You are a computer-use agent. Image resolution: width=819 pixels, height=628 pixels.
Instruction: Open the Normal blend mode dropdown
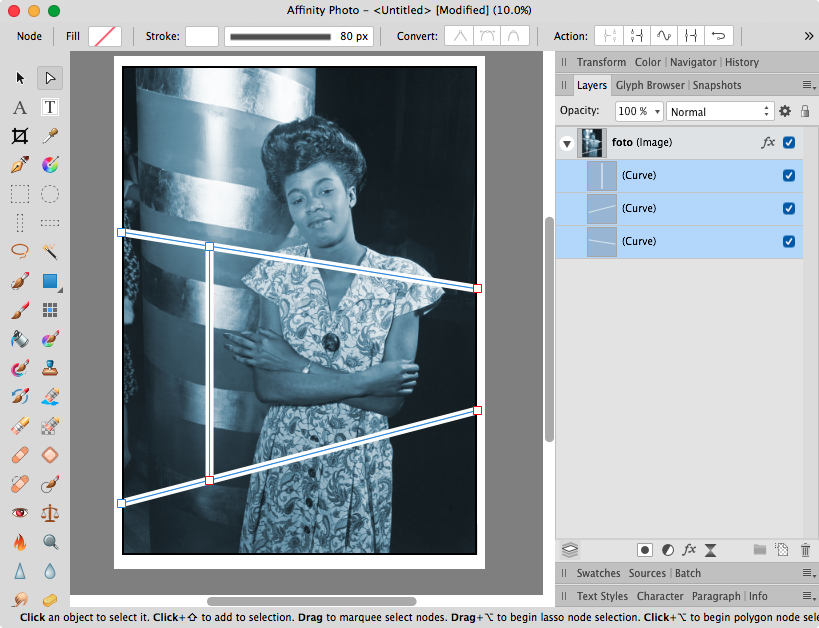click(x=719, y=111)
